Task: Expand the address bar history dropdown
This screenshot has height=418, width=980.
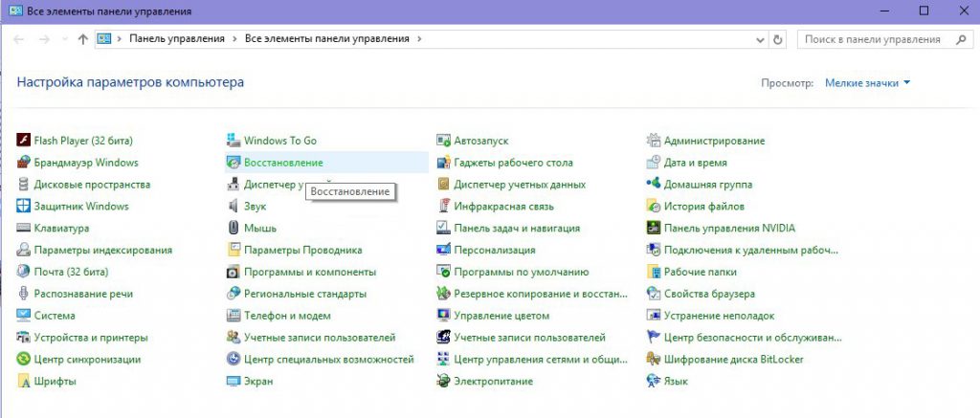Action: point(760,38)
